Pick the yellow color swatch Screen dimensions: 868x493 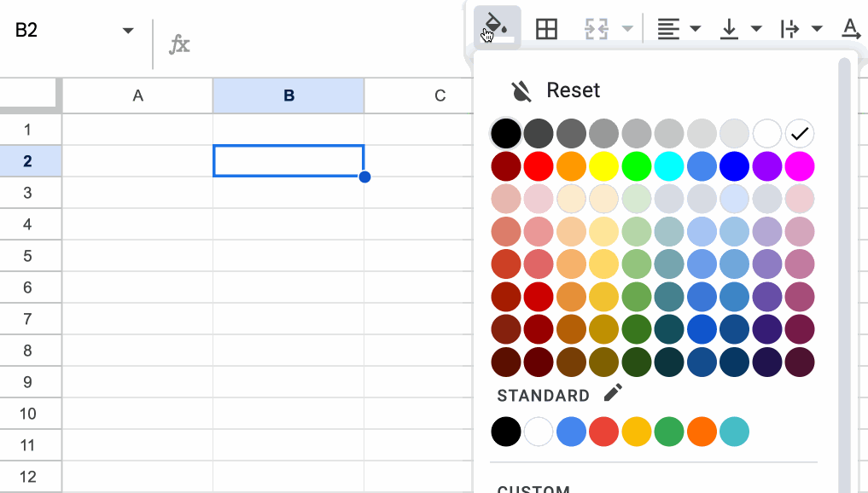[x=603, y=165]
